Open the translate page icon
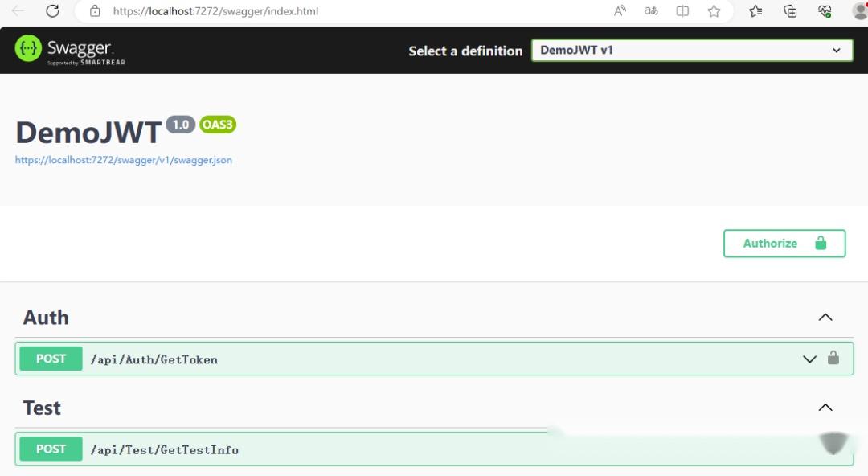This screenshot has height=476, width=868. click(x=651, y=10)
